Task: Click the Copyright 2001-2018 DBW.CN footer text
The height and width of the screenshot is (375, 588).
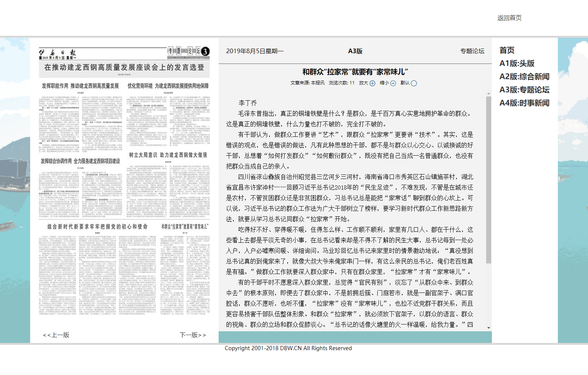Action: point(288,348)
